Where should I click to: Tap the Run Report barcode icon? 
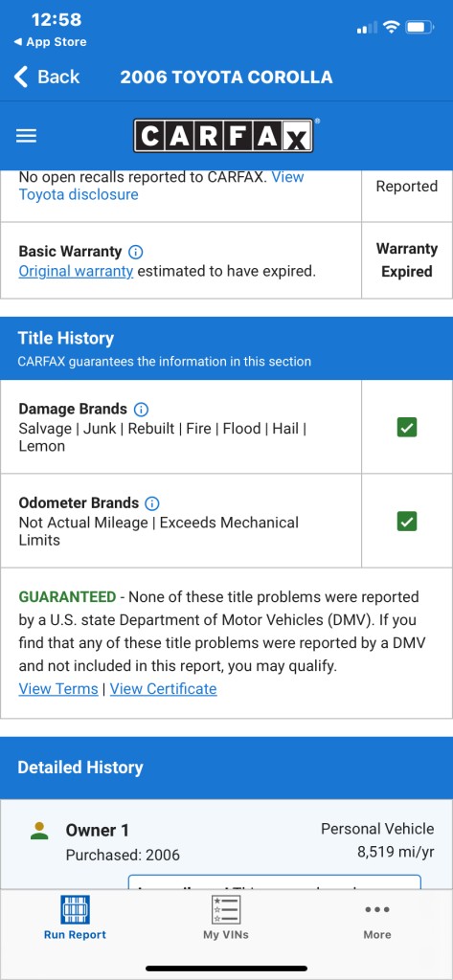coord(75,909)
